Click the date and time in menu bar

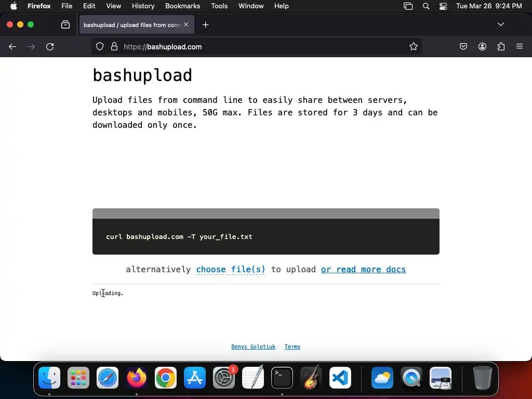pos(489,6)
